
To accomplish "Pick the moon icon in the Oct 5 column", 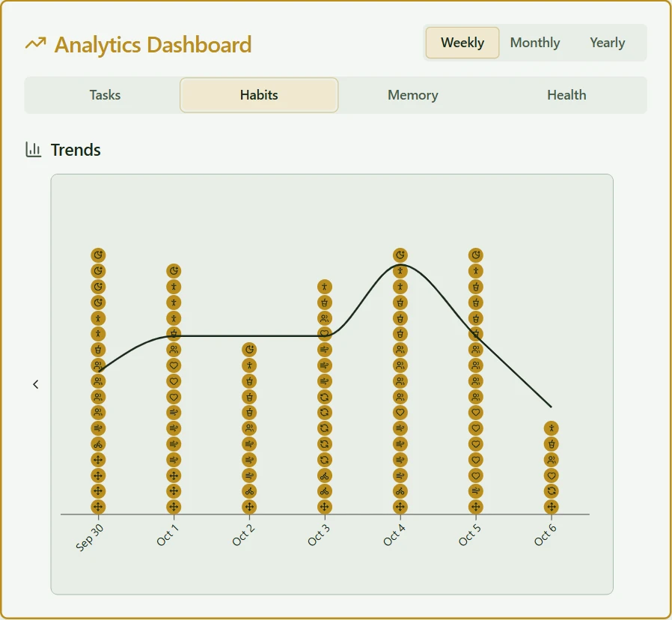I will pyautogui.click(x=476, y=255).
